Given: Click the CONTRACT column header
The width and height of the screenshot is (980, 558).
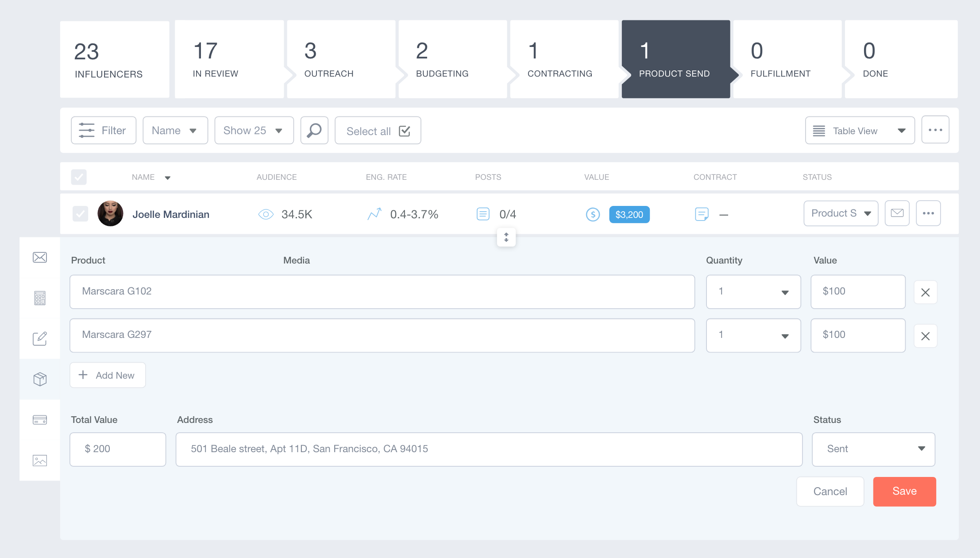Looking at the screenshot, I should 715,177.
